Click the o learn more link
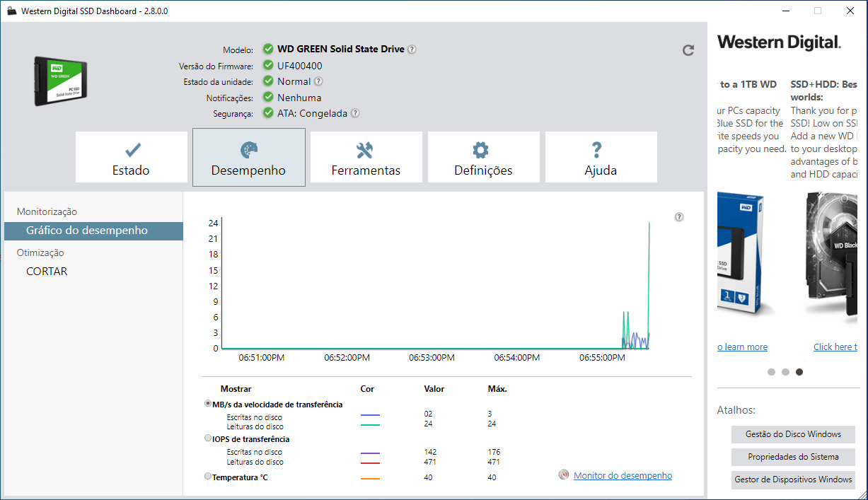 coord(742,347)
